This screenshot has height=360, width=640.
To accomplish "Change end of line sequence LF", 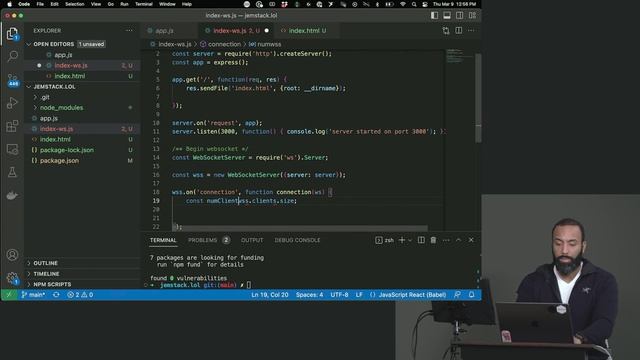I will pyautogui.click(x=359, y=295).
